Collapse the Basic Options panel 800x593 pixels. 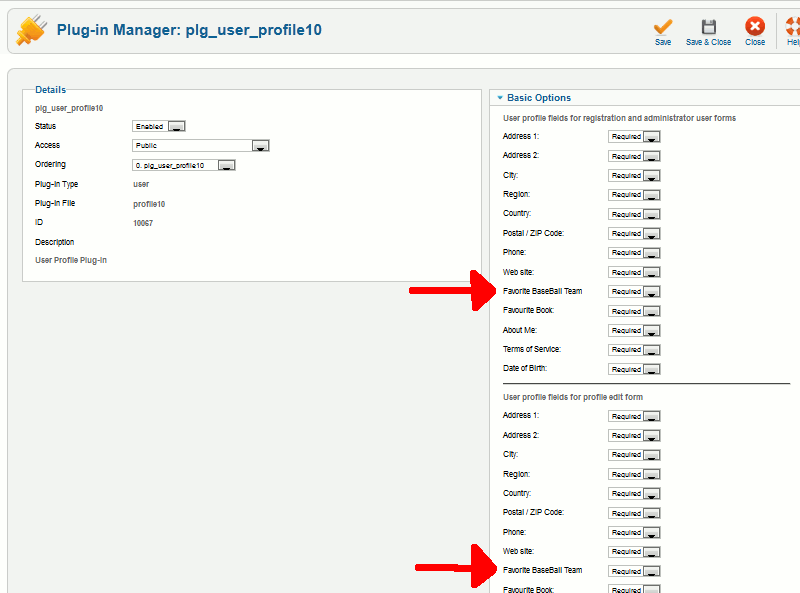pyautogui.click(x=500, y=97)
